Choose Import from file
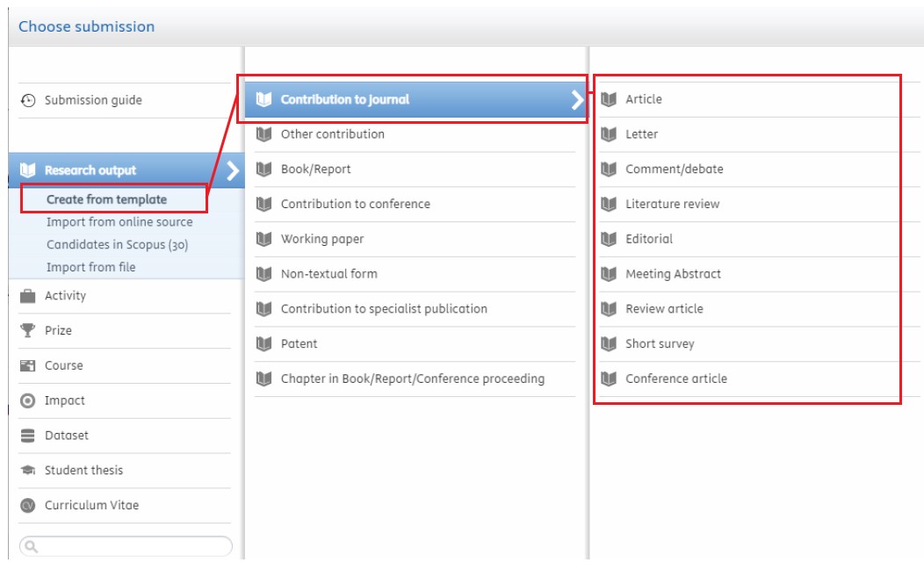The image size is (924, 577). (x=90, y=267)
